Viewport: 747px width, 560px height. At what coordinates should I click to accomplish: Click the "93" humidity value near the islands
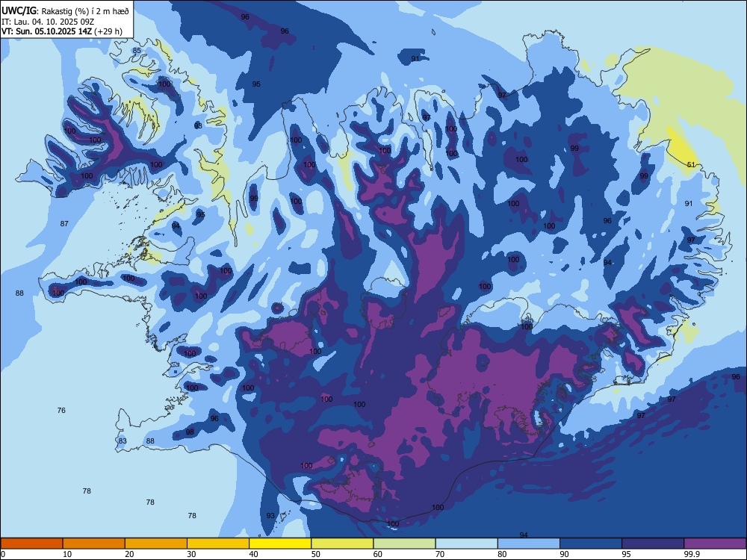(270, 516)
